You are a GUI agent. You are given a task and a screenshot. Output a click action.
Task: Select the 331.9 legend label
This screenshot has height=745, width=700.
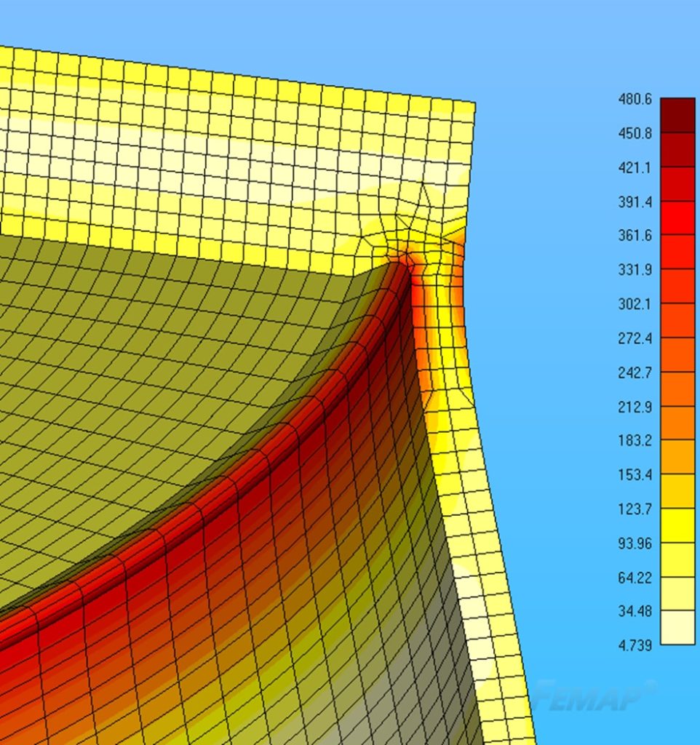pyautogui.click(x=635, y=270)
